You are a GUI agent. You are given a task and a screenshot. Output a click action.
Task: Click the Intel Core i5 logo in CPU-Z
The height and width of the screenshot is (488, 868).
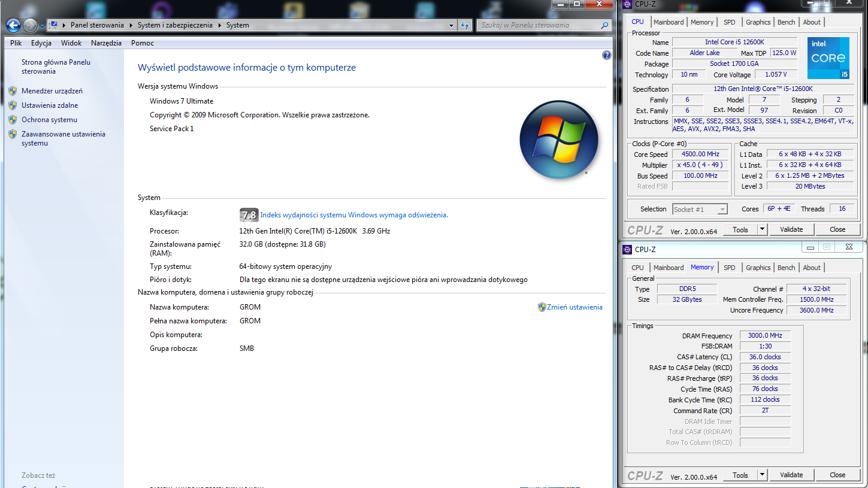828,58
